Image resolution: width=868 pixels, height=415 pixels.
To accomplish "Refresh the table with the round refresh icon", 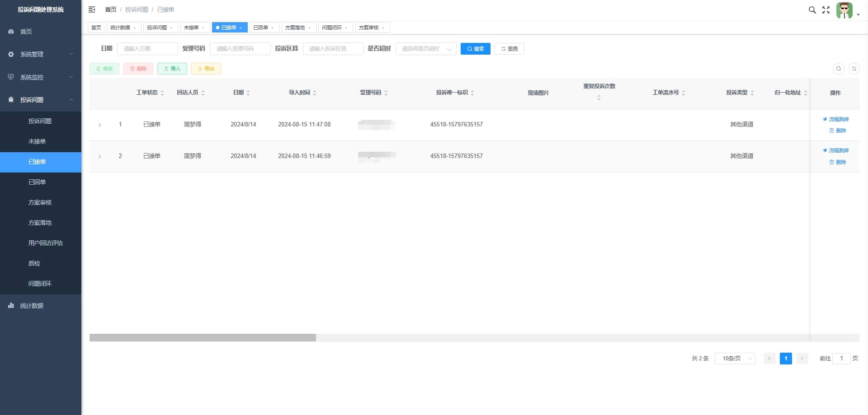I will pos(854,69).
